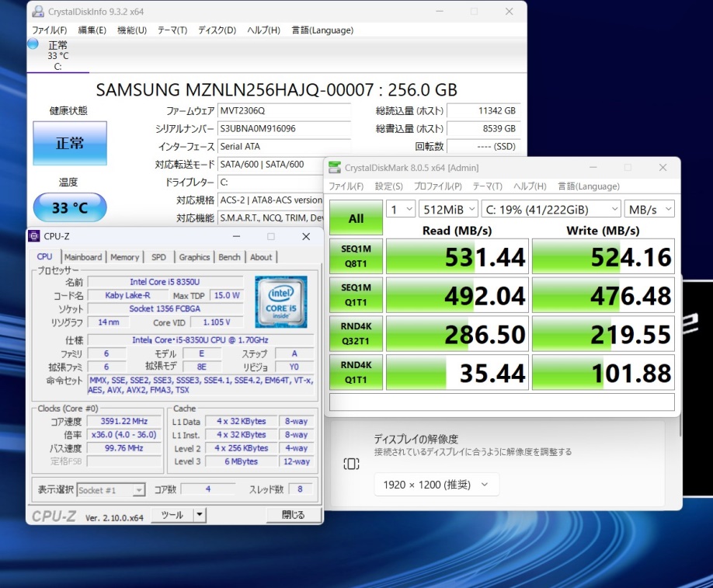Viewport: 713px width, 588px height.
Task: Click the RND4K Q1T1 read result 35.44
Action: coord(457,372)
